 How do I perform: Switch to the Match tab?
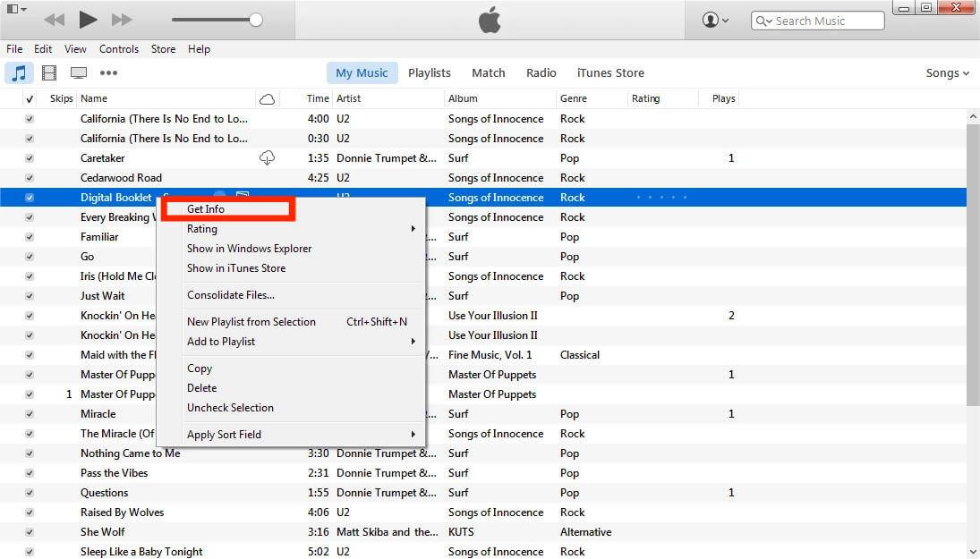point(488,73)
